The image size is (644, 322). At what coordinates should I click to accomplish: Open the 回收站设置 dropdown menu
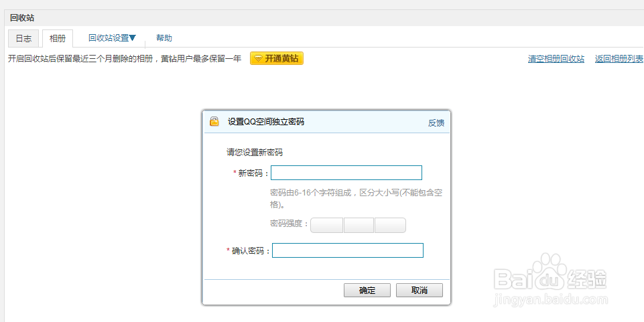tap(112, 38)
